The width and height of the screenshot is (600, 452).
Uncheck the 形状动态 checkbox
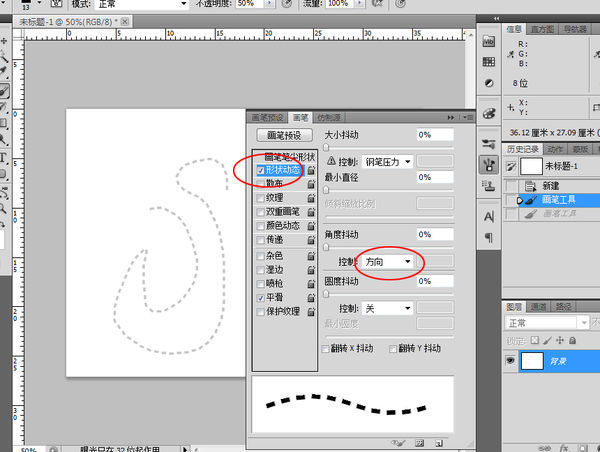point(261,170)
